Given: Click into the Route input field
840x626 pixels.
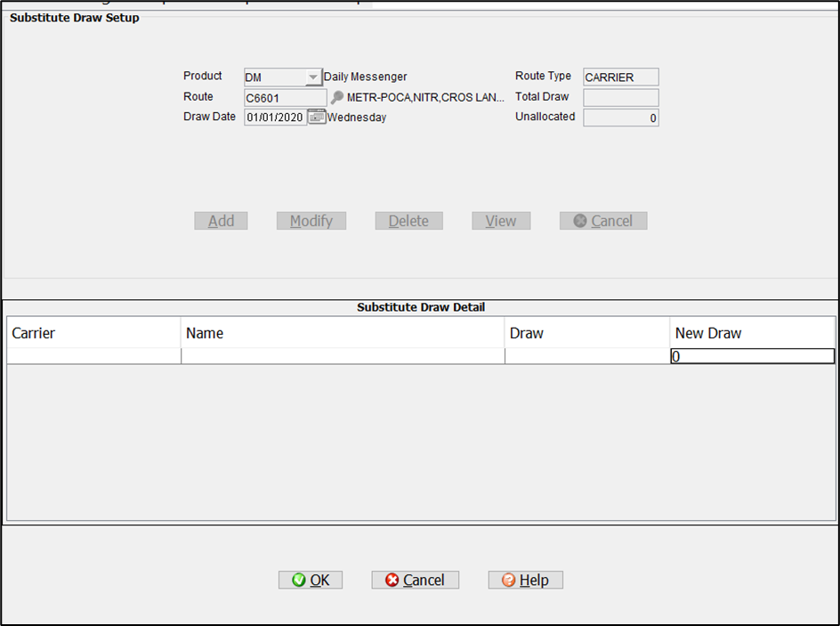Looking at the screenshot, I should coord(285,98).
